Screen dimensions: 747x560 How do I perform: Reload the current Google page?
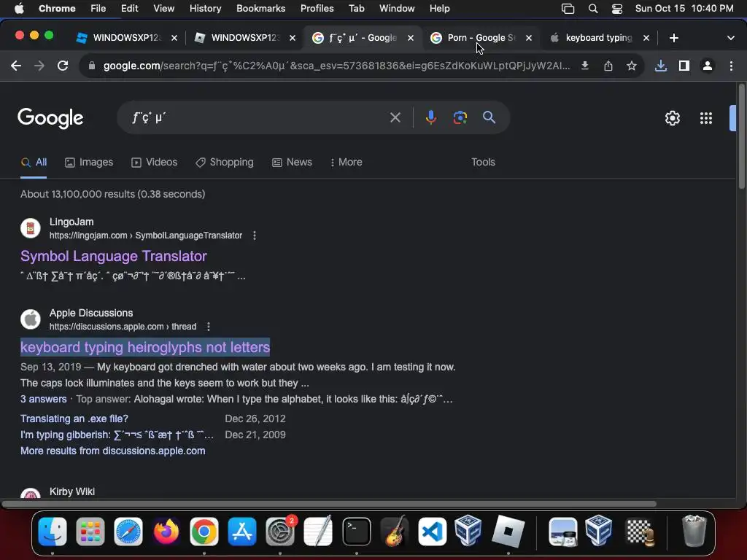click(63, 66)
